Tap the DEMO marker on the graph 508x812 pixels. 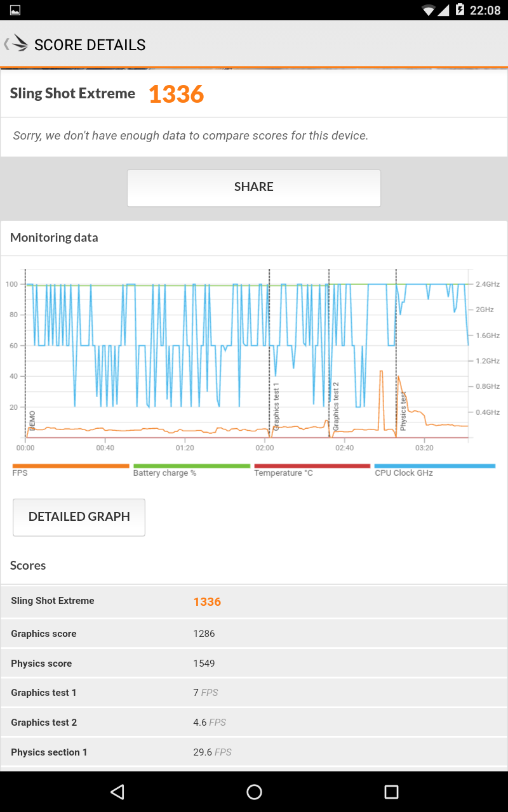[32, 420]
